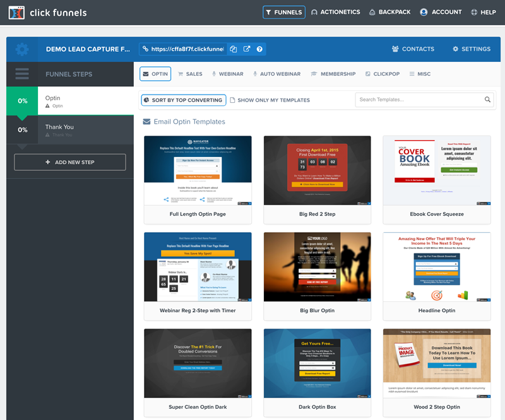Select the Thank You funnel step
The width and height of the screenshot is (505, 420).
pyautogui.click(x=86, y=130)
